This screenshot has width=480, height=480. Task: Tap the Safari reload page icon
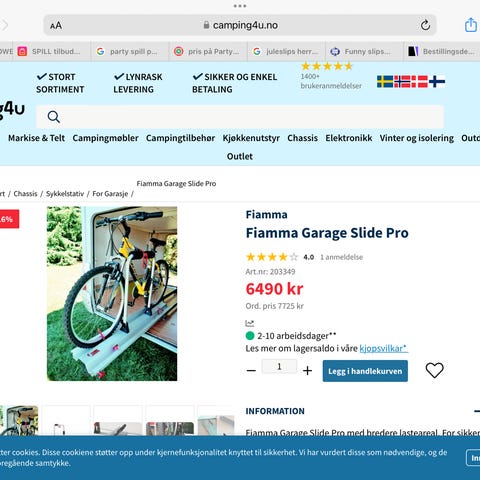point(425,25)
